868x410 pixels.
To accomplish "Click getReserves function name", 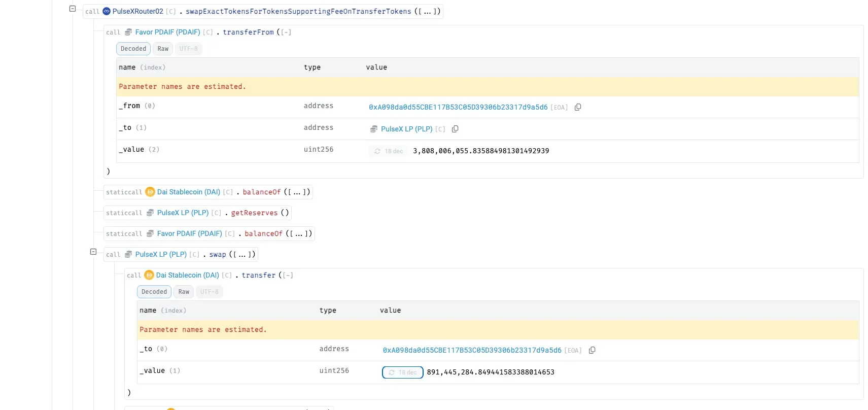I will click(254, 213).
